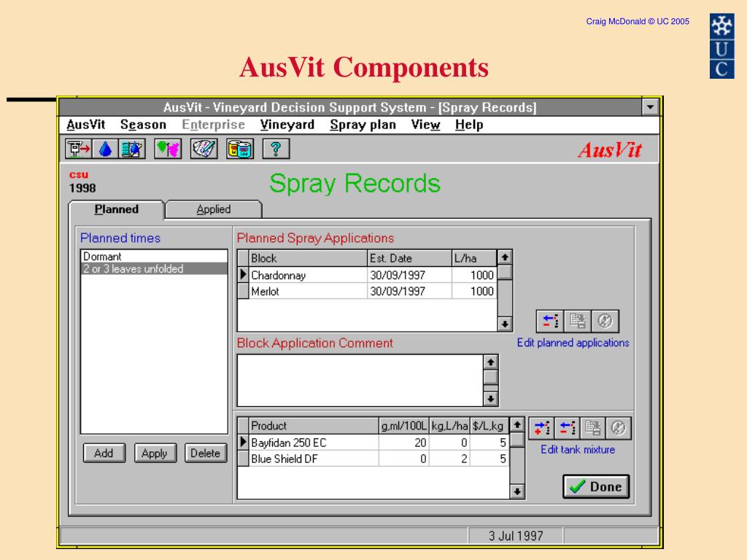
Task: Click up arrow of Product table scrollbar
Action: click(x=517, y=425)
